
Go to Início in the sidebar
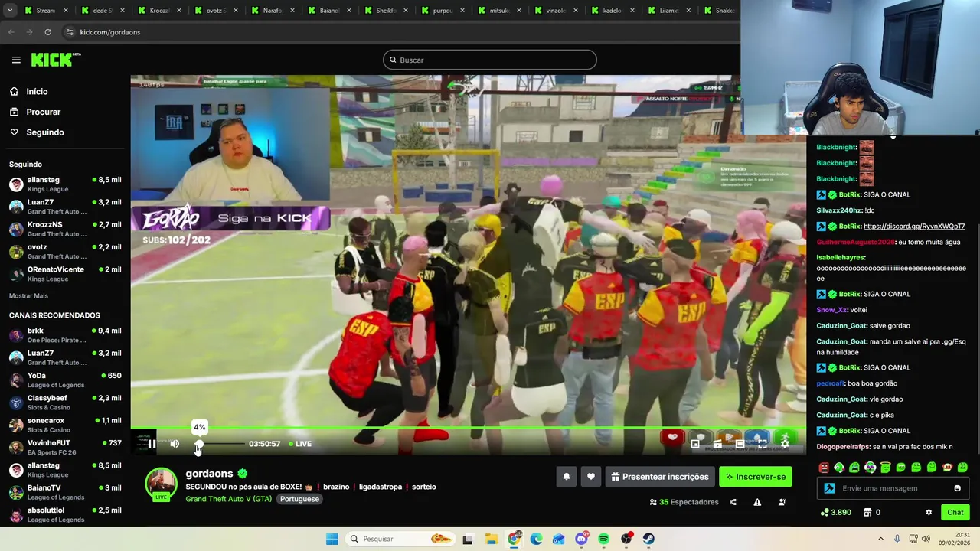point(37,91)
